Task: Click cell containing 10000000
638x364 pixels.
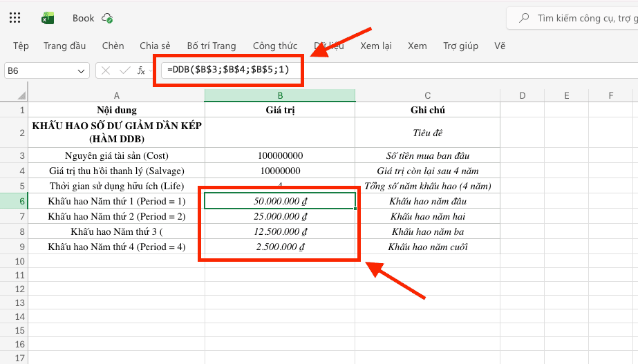Action: [280, 171]
